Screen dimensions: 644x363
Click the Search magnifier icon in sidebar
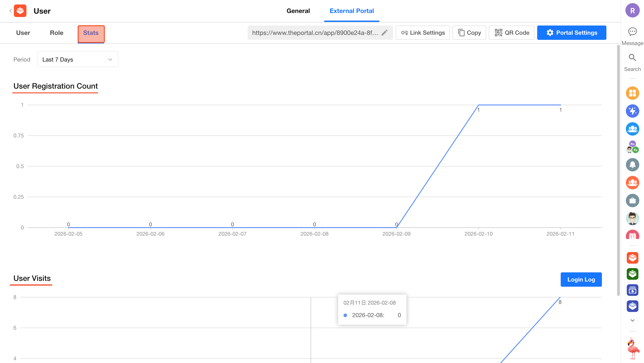point(632,58)
